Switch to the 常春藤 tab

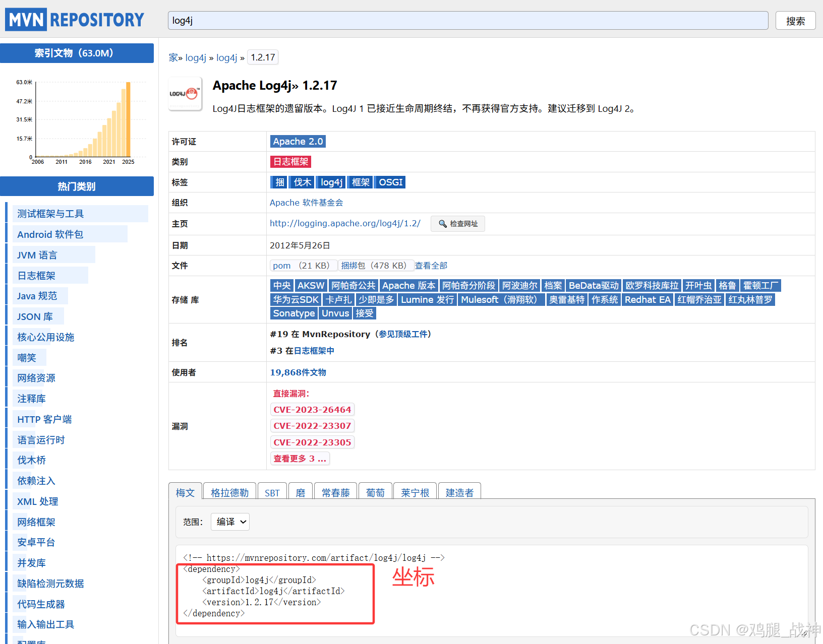tap(336, 492)
